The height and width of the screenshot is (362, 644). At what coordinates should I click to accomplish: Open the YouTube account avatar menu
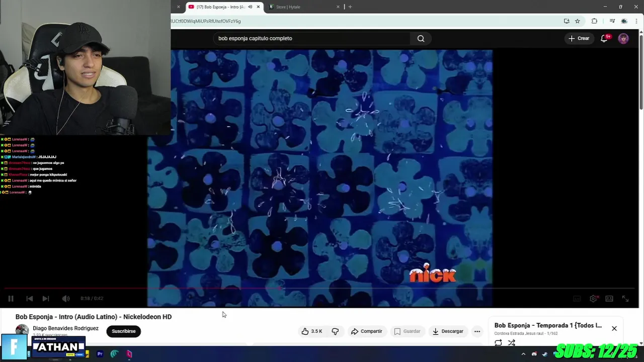[623, 38]
